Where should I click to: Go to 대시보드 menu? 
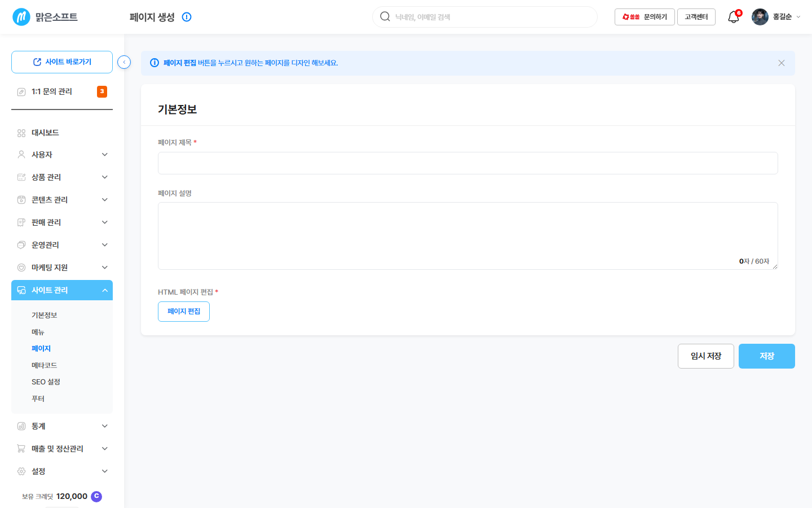(x=45, y=133)
